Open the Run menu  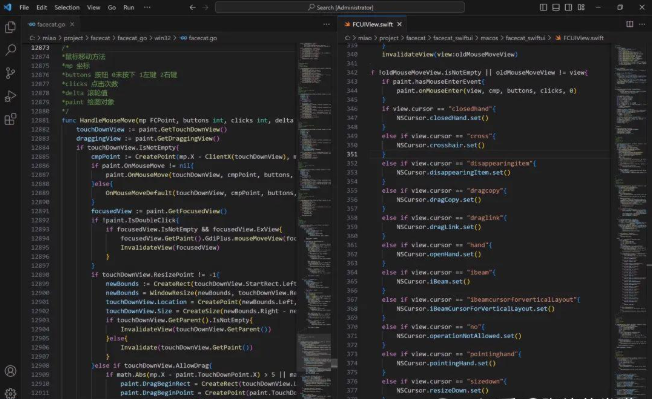coord(128,7)
